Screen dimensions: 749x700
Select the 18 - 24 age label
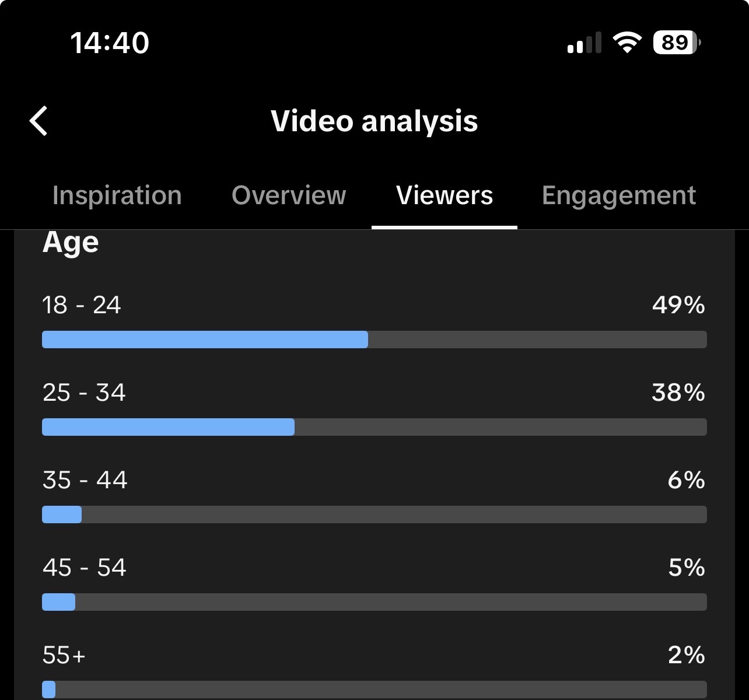tap(82, 305)
